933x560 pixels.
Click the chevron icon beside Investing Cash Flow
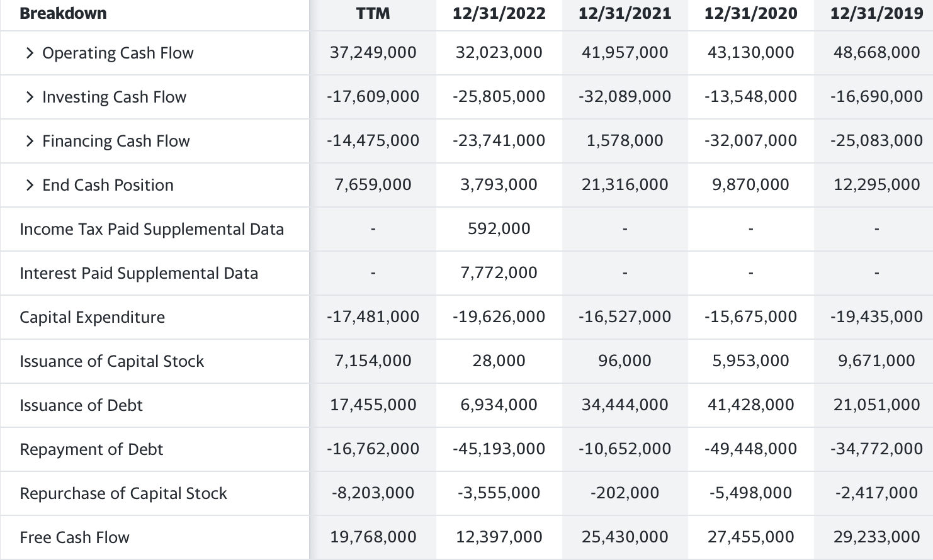[x=29, y=97]
